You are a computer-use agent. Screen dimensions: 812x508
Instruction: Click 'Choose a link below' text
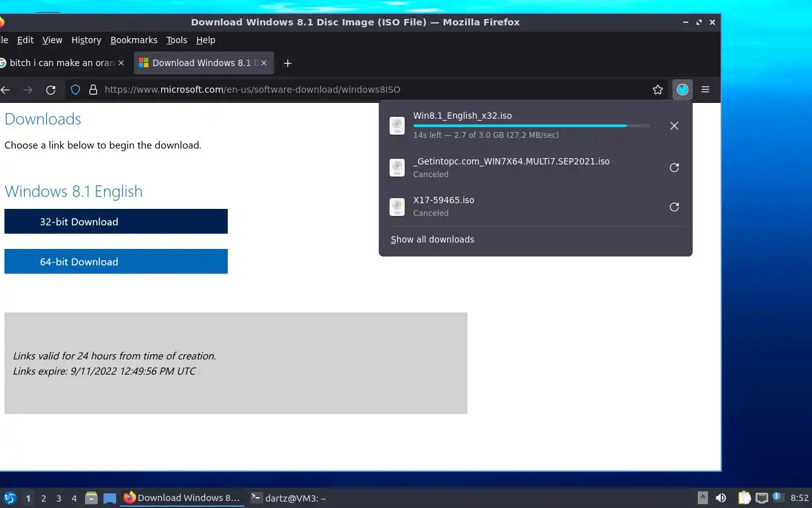(103, 145)
